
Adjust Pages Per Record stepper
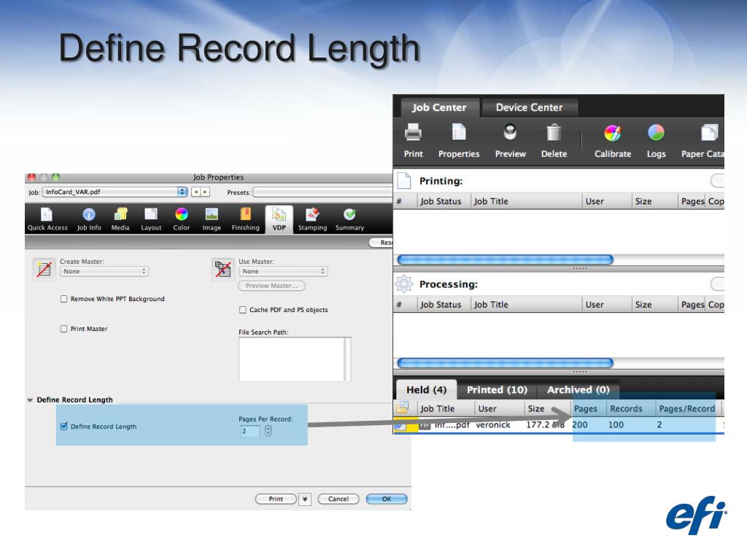coord(268,431)
